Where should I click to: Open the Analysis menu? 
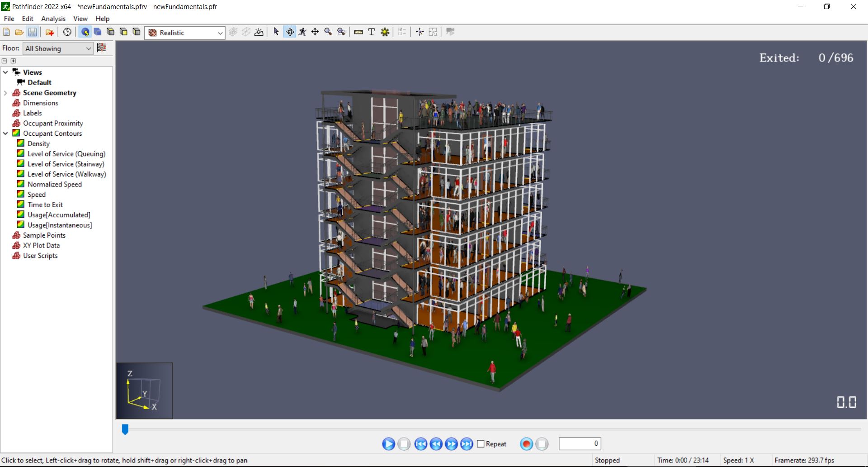pyautogui.click(x=53, y=19)
